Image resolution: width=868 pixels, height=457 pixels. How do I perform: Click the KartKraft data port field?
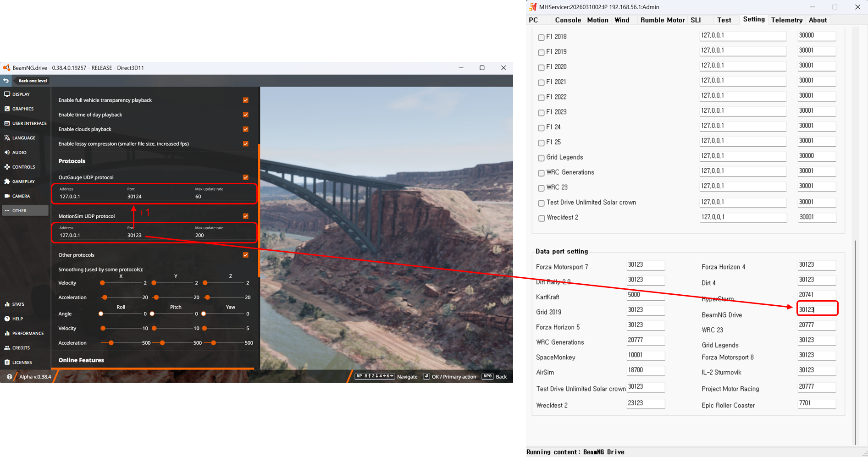(x=646, y=295)
